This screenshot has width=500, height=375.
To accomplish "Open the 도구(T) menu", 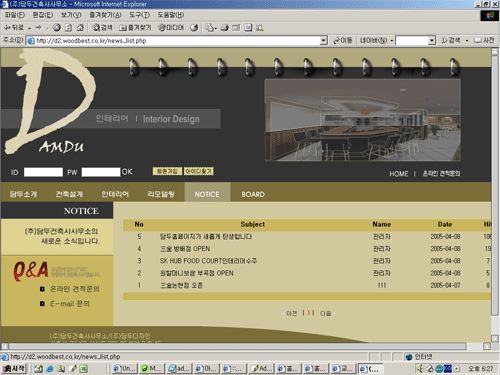I will pyautogui.click(x=139, y=15).
